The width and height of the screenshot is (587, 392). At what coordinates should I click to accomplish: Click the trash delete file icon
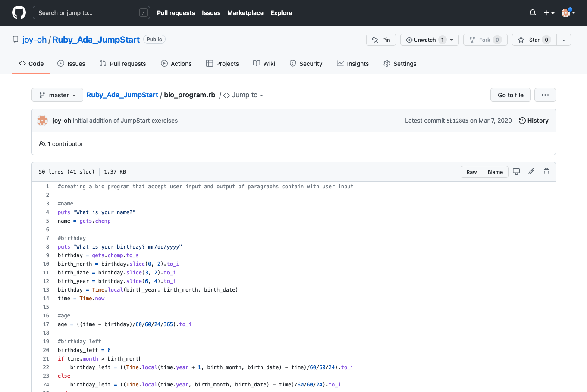546,172
